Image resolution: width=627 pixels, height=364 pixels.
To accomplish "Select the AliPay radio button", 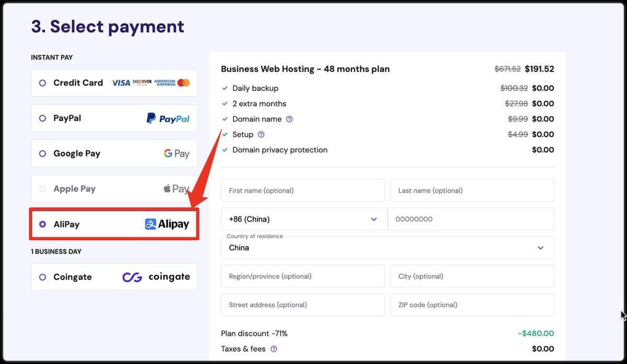I will tap(43, 225).
